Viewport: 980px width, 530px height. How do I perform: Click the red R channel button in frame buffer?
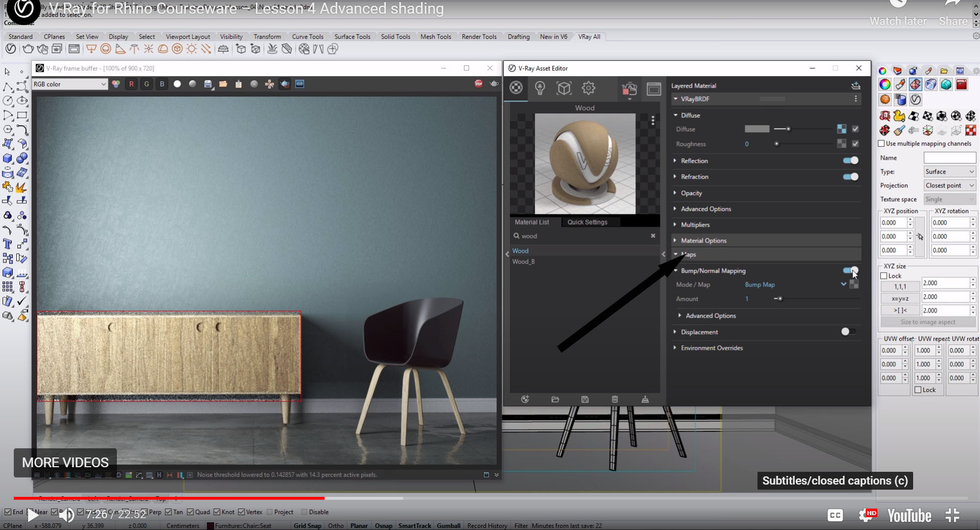131,84
